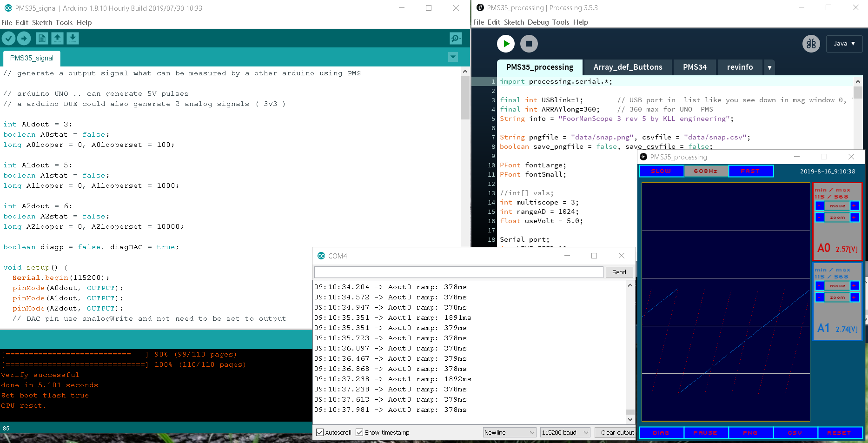Click the Arduino Save sketch icon
This screenshot has height=443, width=868.
point(73,39)
